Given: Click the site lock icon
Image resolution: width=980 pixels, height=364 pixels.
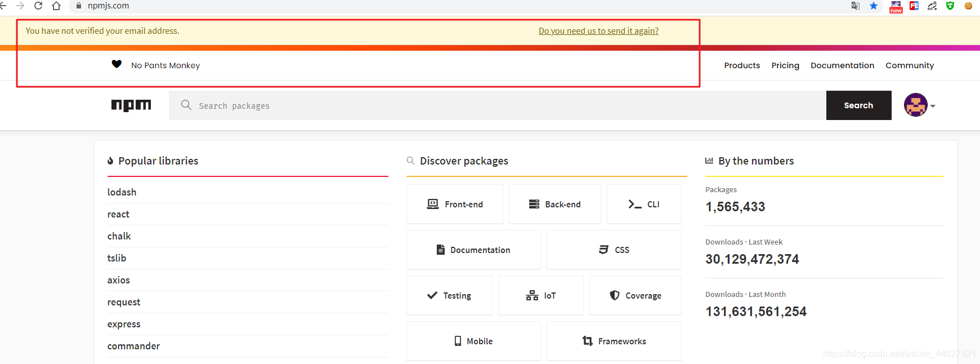Looking at the screenshot, I should tap(79, 6).
